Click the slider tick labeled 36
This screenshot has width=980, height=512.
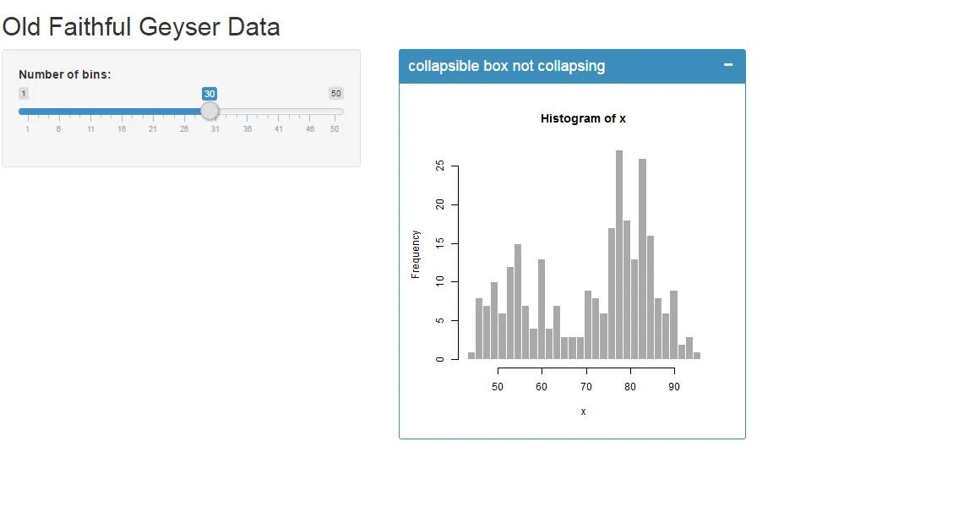click(x=248, y=129)
